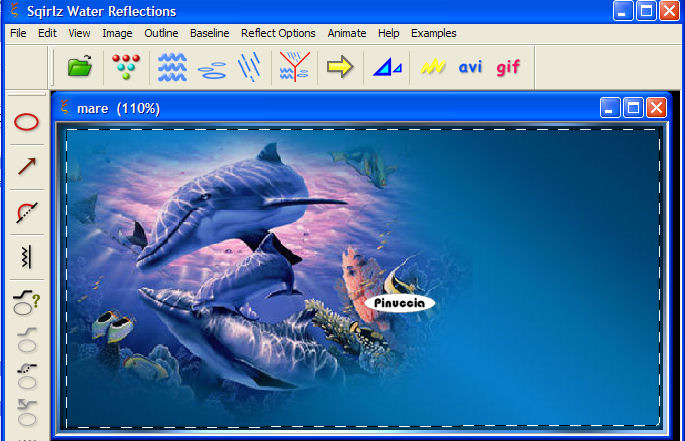
Task: Select the red arc baseline tool
Action: 27,212
